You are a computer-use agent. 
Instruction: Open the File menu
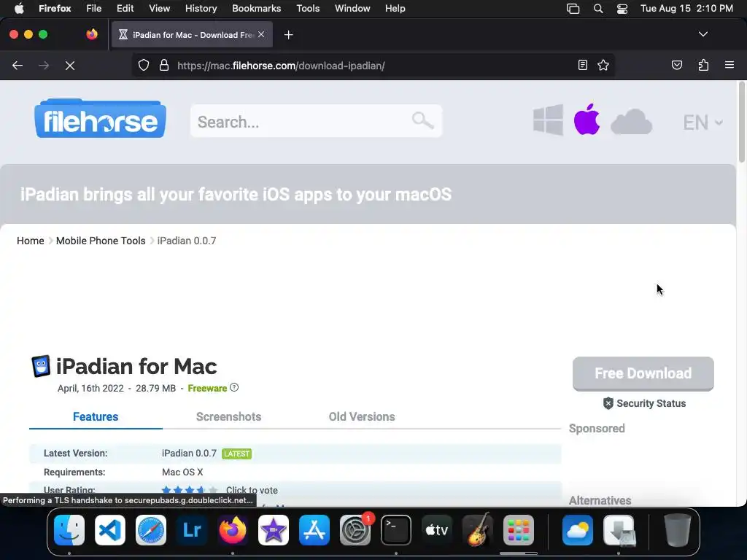pos(94,9)
